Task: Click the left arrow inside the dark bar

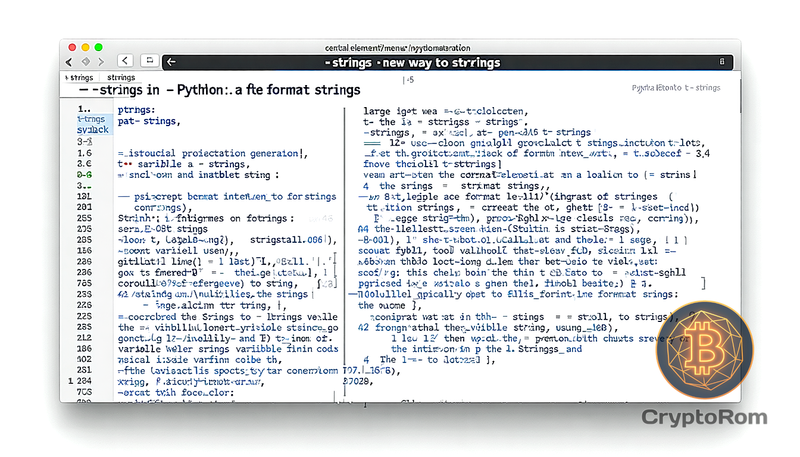Action: tap(171, 62)
